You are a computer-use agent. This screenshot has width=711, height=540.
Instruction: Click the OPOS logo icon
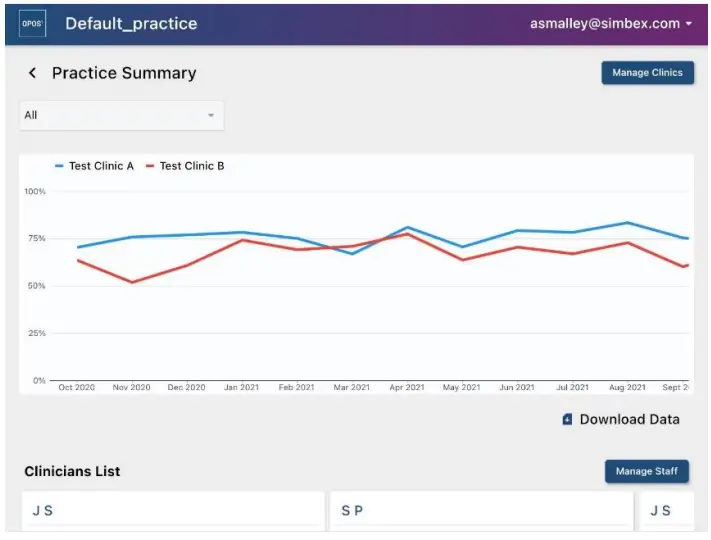pyautogui.click(x=32, y=23)
